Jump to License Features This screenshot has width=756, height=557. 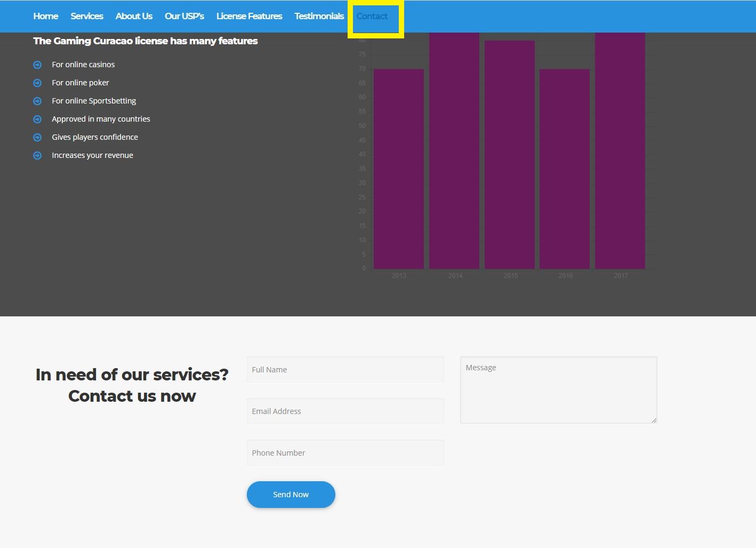249,17
